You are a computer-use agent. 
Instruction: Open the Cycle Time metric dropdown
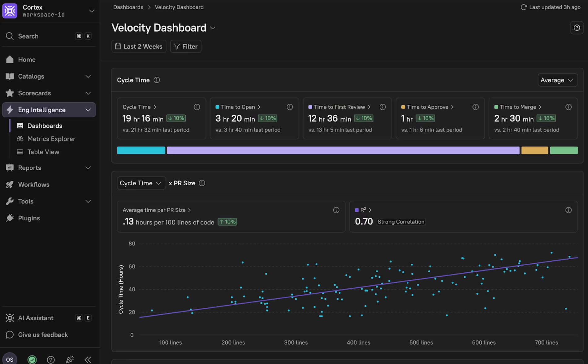click(141, 183)
